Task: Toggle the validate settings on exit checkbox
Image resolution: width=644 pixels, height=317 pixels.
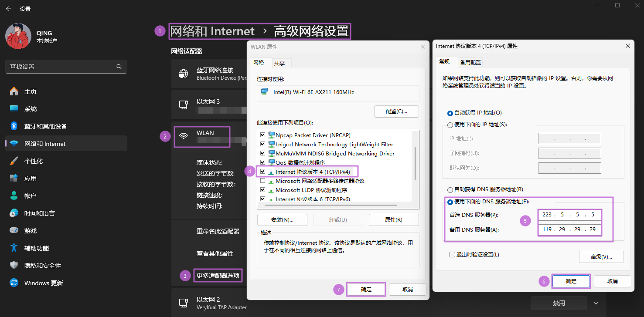Action: pos(452,255)
